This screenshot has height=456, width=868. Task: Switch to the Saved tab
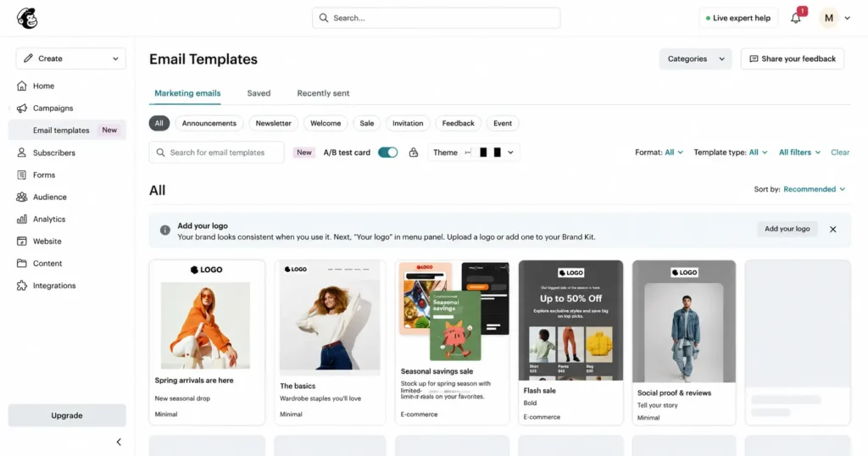(x=259, y=93)
